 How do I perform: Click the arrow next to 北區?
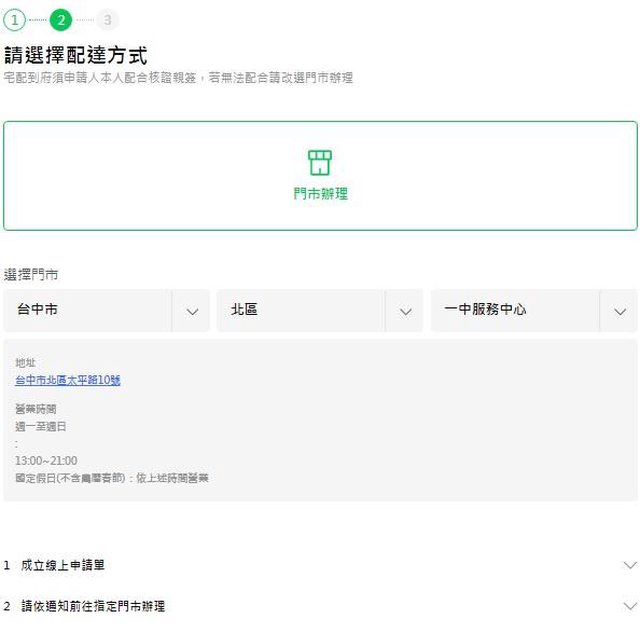[405, 312]
